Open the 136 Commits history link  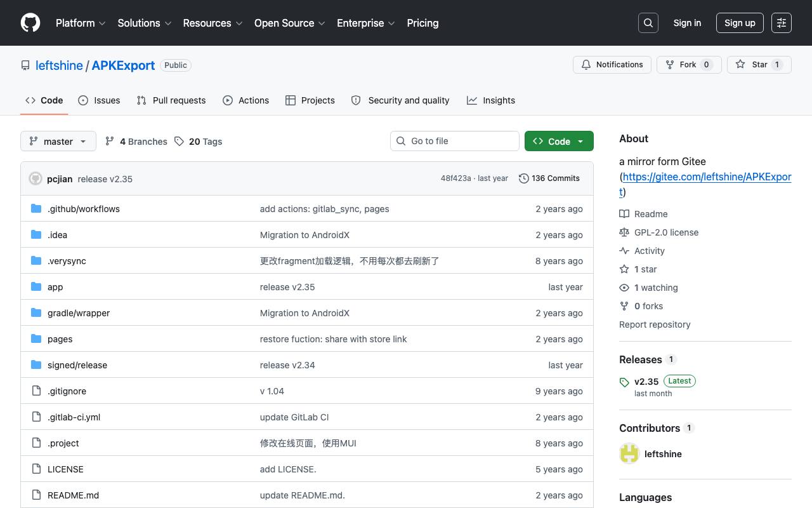point(549,178)
